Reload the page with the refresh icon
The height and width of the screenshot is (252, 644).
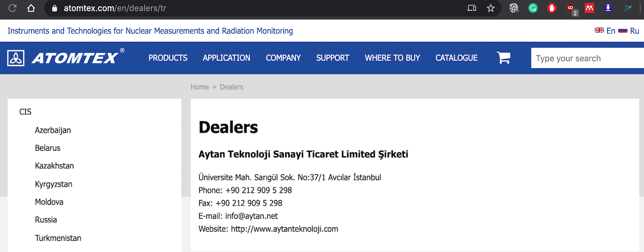[x=13, y=8]
